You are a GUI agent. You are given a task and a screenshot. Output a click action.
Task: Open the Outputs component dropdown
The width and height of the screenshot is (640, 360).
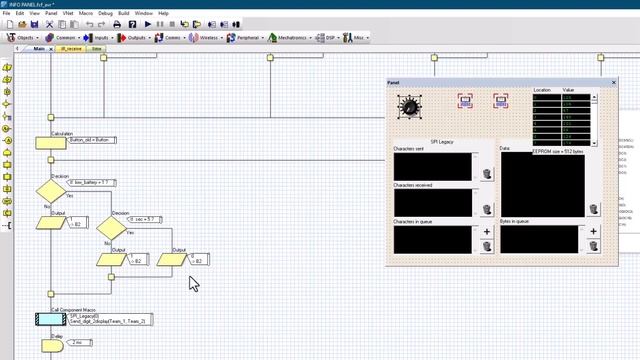[x=134, y=38]
